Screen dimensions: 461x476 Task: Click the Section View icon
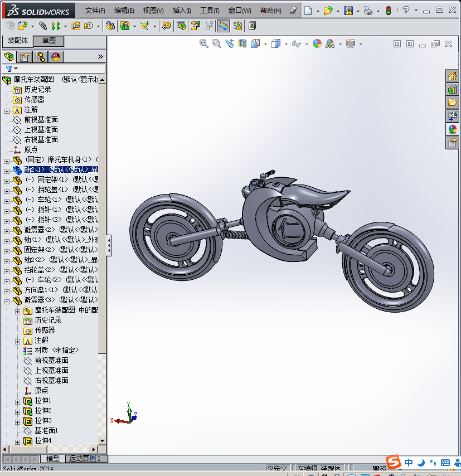click(x=242, y=43)
